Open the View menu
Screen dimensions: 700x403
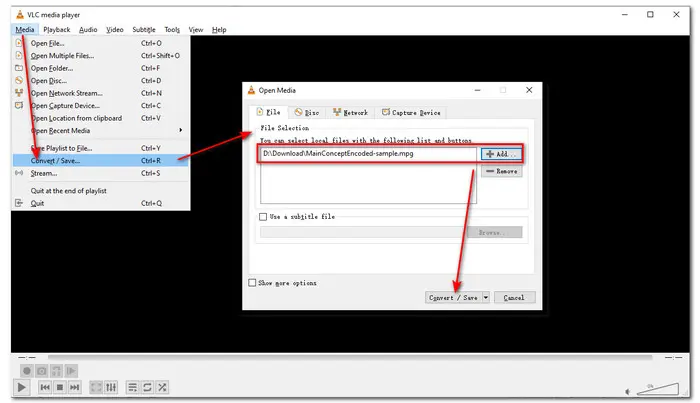click(196, 29)
